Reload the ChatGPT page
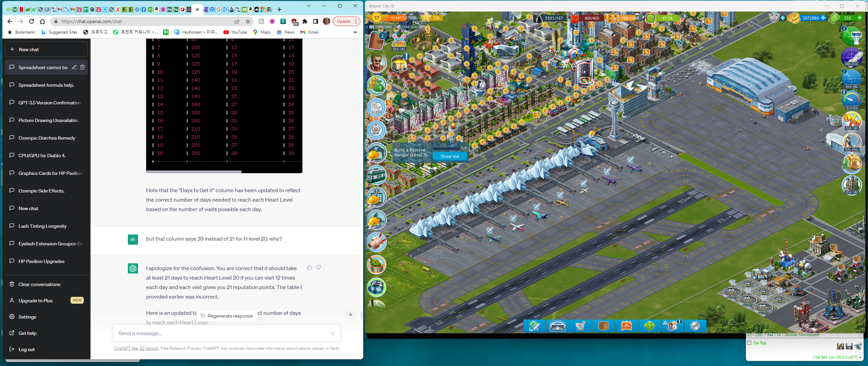Image resolution: width=868 pixels, height=366 pixels. point(32,21)
